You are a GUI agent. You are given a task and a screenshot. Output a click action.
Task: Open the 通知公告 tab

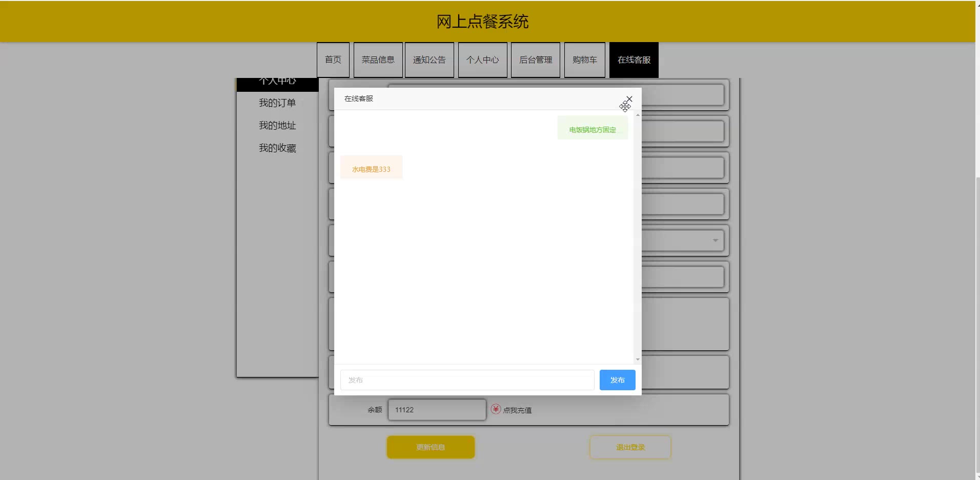click(x=429, y=60)
